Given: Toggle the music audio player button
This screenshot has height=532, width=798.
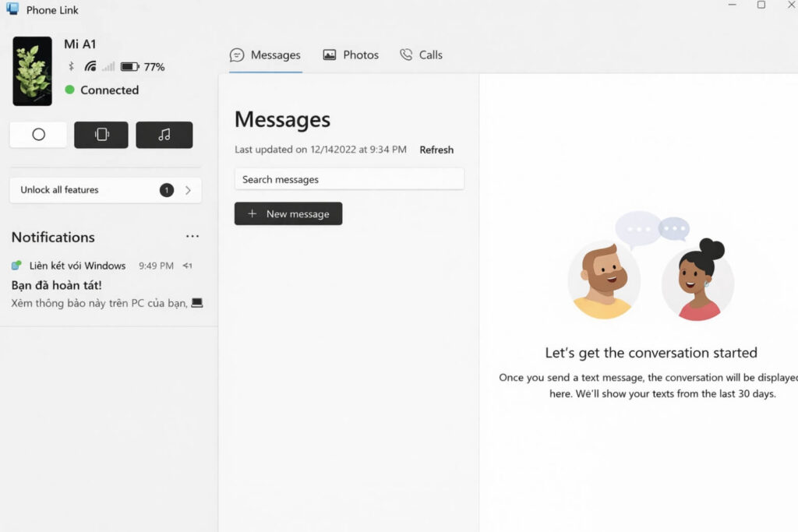Looking at the screenshot, I should click(164, 135).
